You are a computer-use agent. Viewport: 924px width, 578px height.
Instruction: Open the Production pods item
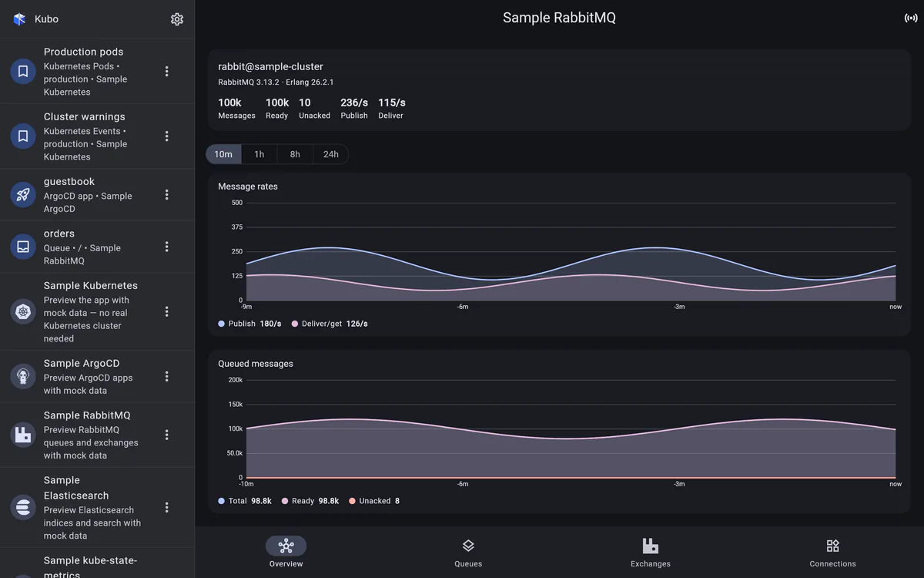pyautogui.click(x=97, y=71)
